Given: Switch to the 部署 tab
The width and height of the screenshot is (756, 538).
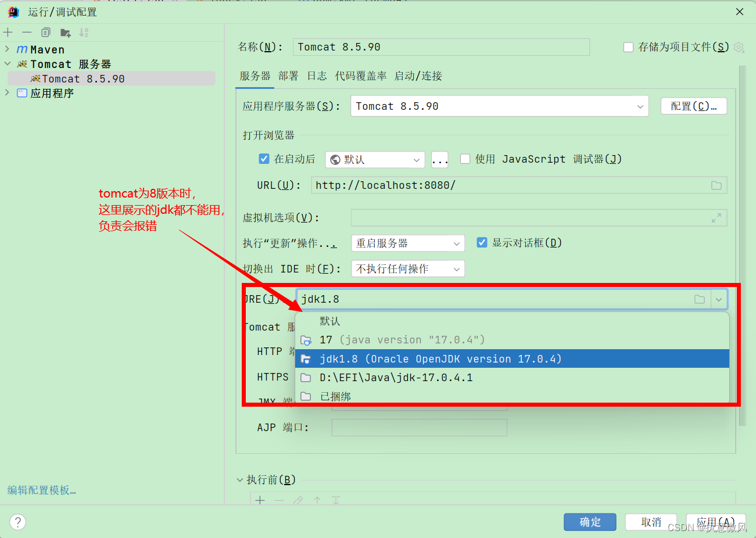Looking at the screenshot, I should [289, 76].
